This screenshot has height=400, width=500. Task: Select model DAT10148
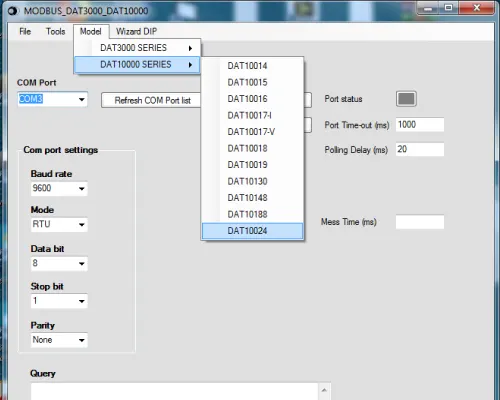(252, 198)
